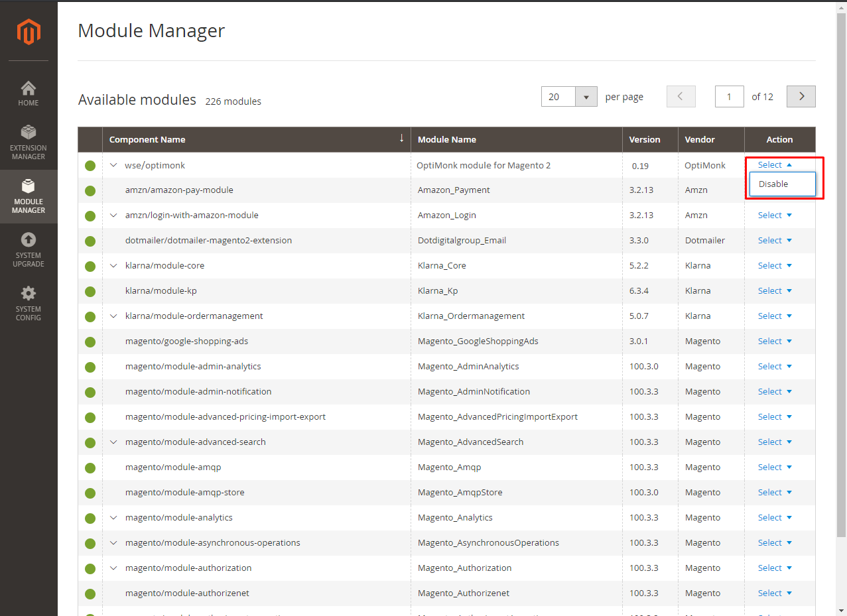Click green status dot for wse/optimonk

point(90,166)
